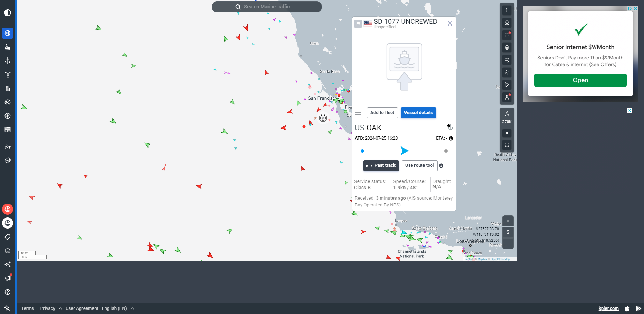The height and width of the screenshot is (314, 644).
Task: Open the OpenStreetMap attribution link
Action: pyautogui.click(x=500, y=259)
